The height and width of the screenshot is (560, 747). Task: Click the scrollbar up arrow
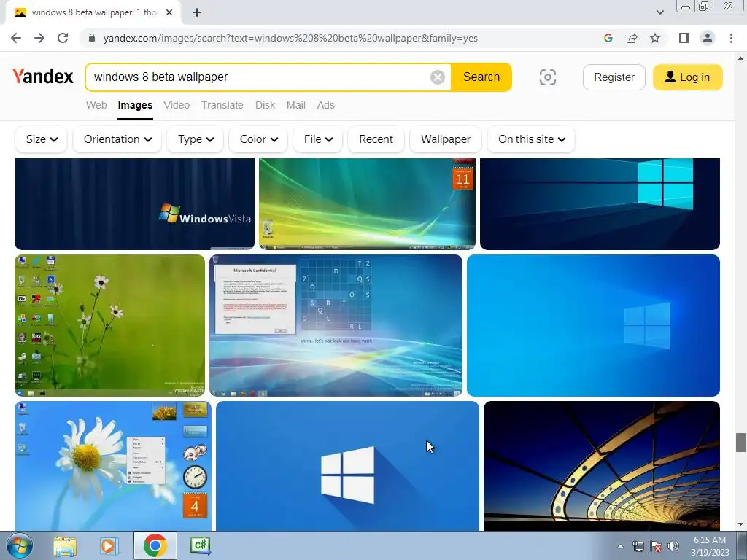click(740, 58)
